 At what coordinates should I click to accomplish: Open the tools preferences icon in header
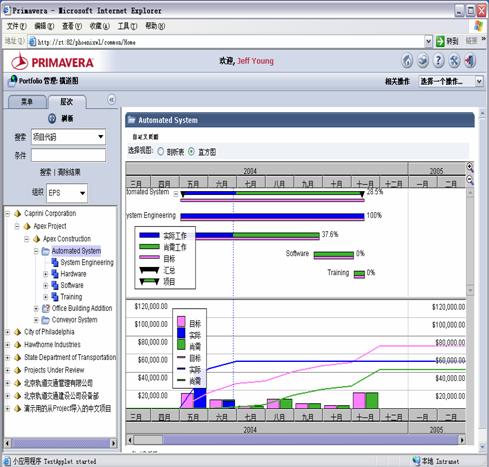[x=454, y=61]
